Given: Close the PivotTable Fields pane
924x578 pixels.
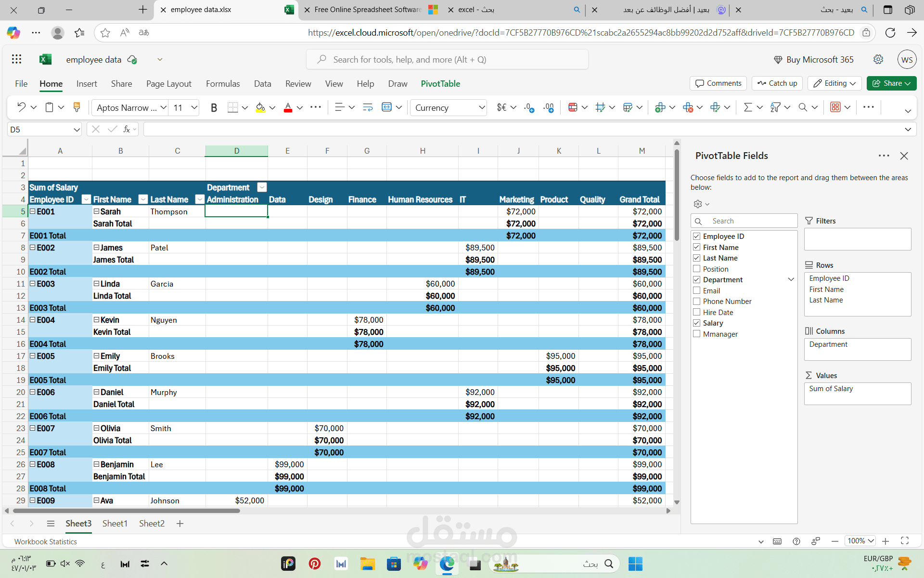Looking at the screenshot, I should click(904, 156).
